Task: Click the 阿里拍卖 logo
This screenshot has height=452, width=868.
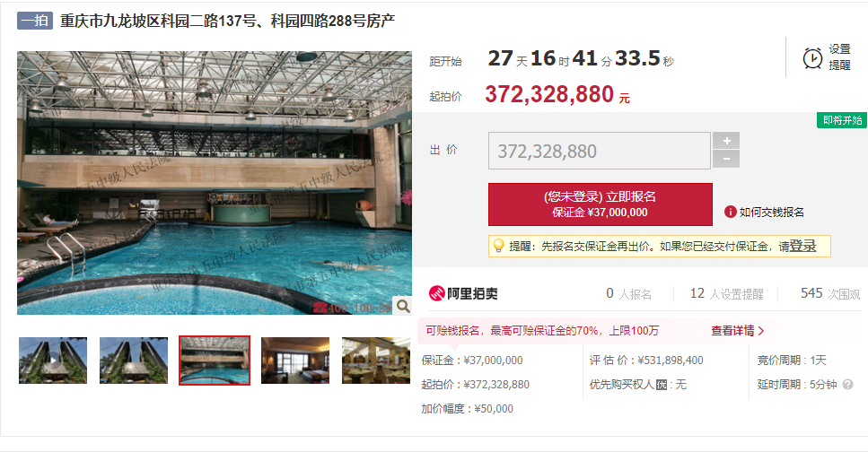Action: point(463,293)
